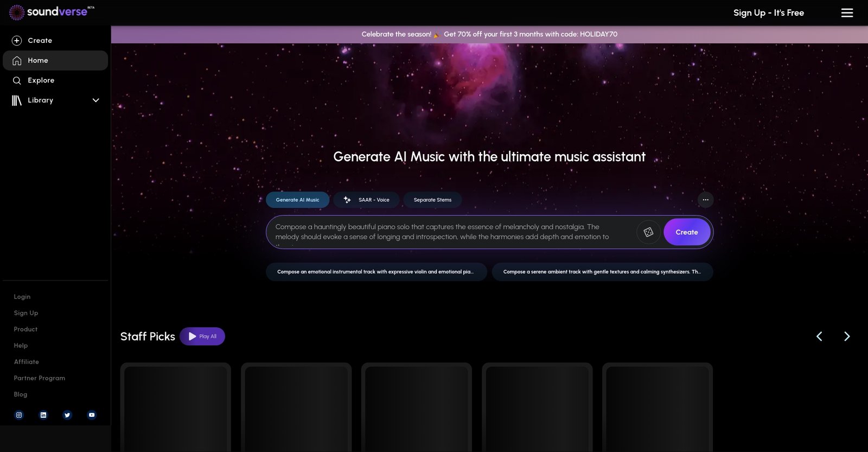Open the fifth Staff Picks card
Screen dimensions: 868x452
658,407
